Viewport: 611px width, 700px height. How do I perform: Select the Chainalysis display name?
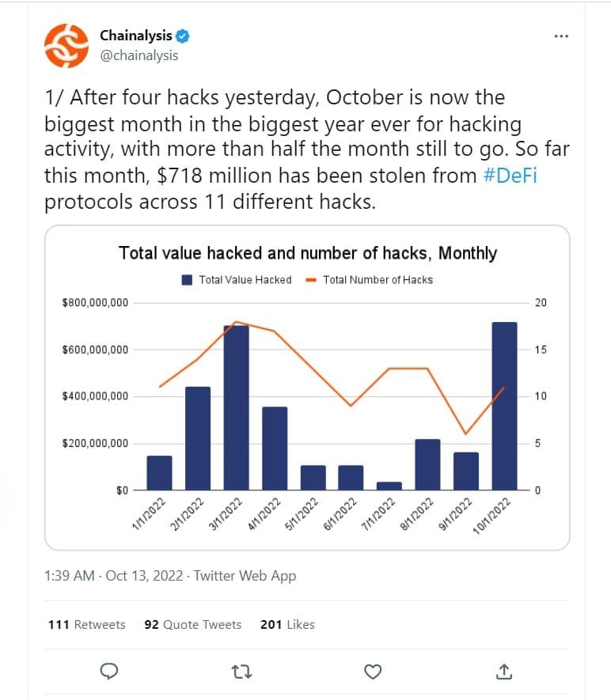pyautogui.click(x=138, y=34)
